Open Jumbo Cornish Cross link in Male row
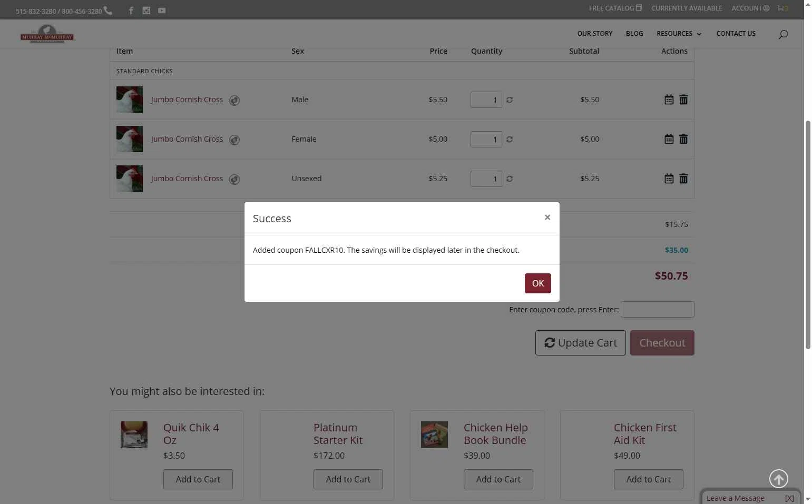 click(x=187, y=100)
